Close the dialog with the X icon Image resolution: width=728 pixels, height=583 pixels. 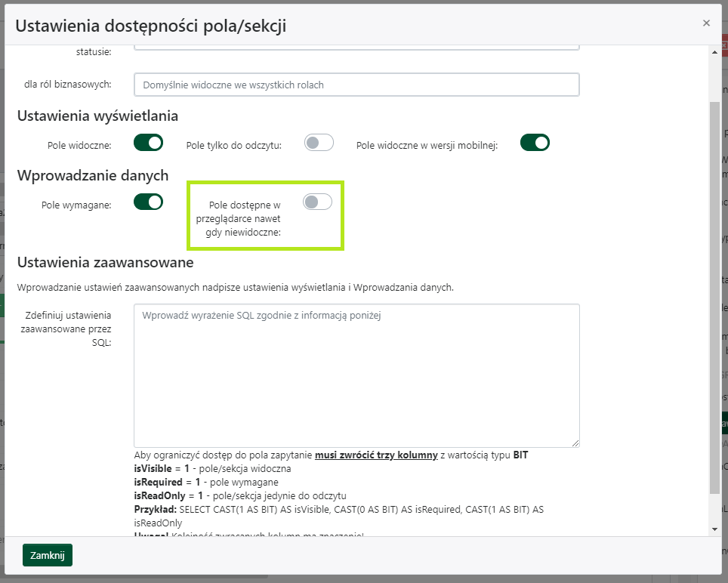click(x=706, y=23)
